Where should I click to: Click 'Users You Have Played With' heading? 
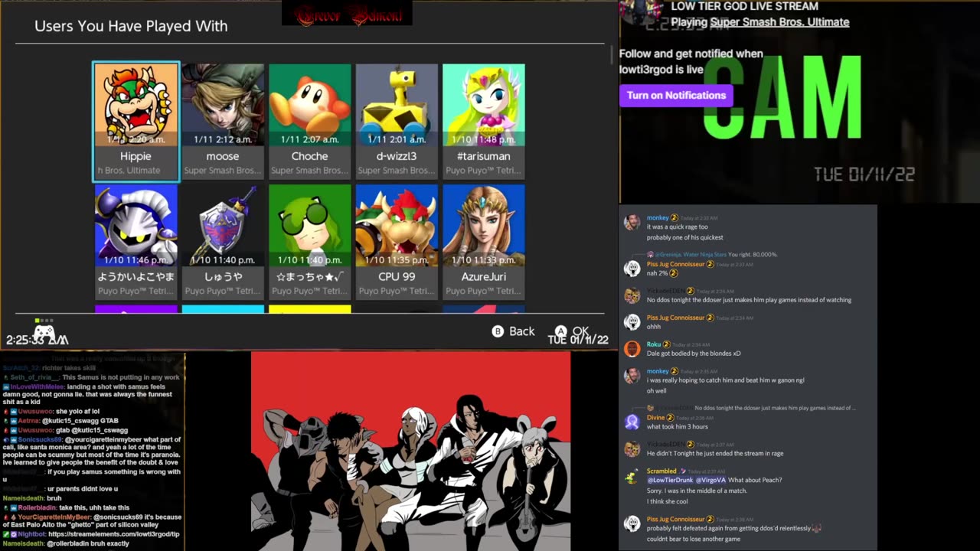pyautogui.click(x=131, y=26)
